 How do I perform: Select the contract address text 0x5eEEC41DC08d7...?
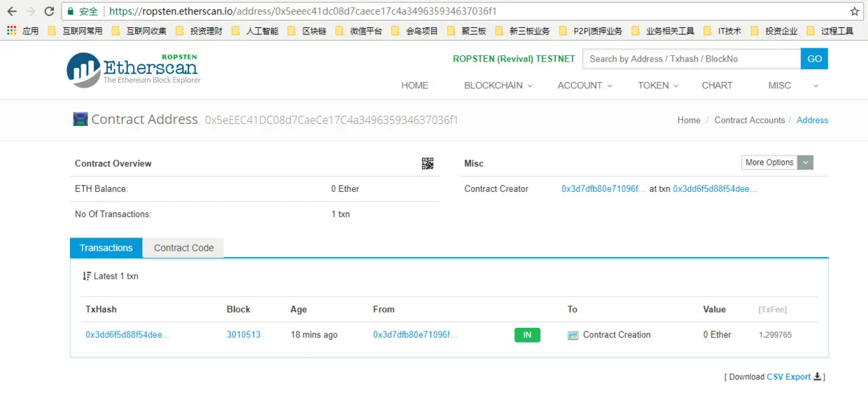point(331,120)
